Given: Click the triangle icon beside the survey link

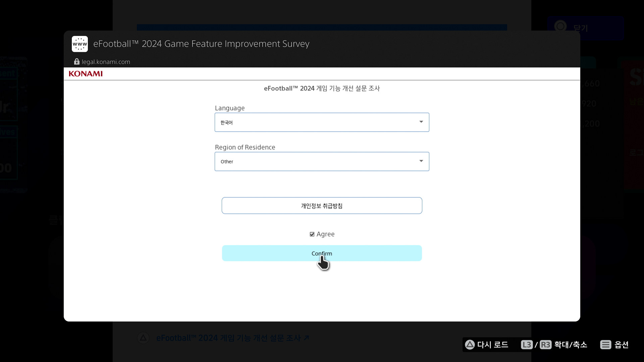Looking at the screenshot, I should (143, 338).
